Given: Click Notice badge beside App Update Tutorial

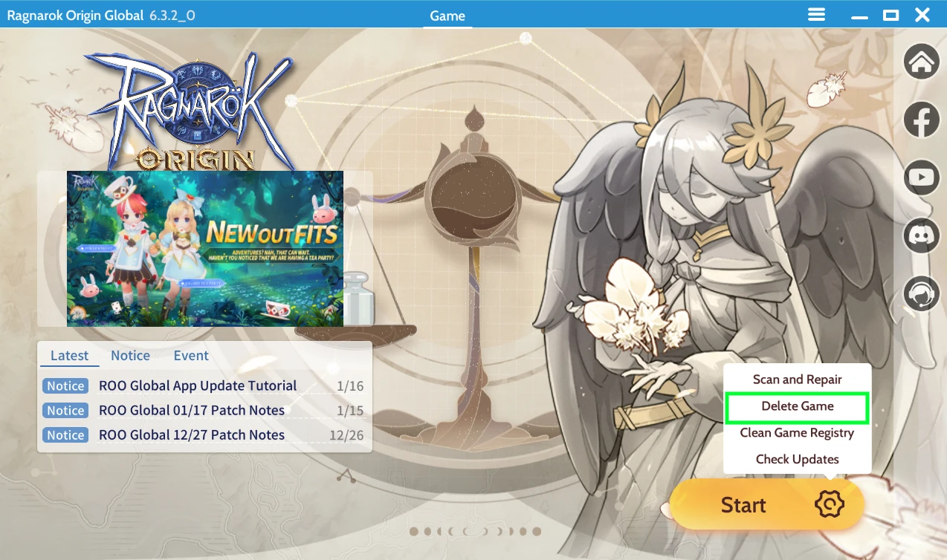Looking at the screenshot, I should (x=65, y=385).
